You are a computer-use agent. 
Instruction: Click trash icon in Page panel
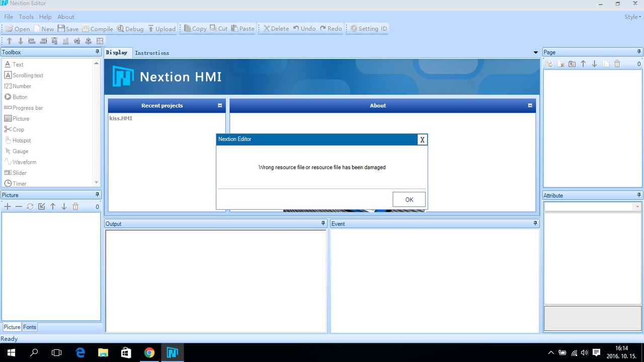tap(617, 64)
